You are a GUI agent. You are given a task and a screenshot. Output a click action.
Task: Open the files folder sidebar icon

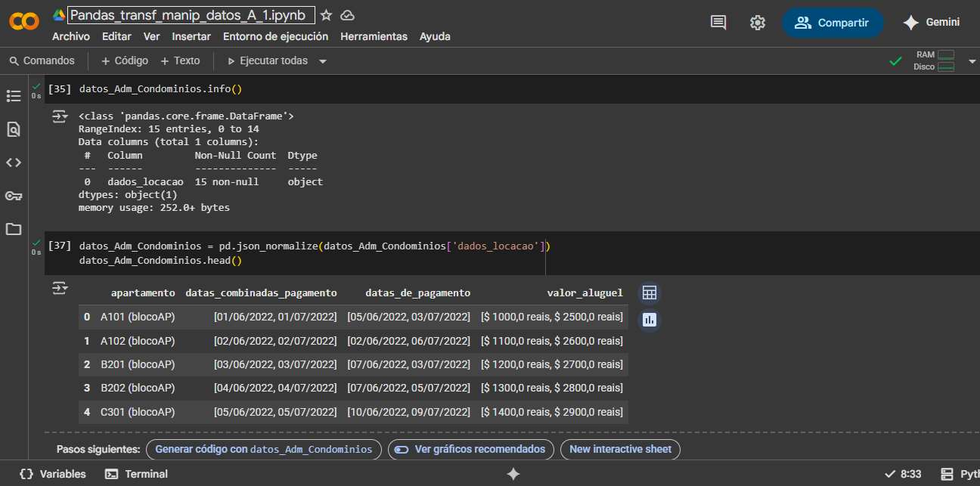click(x=14, y=229)
